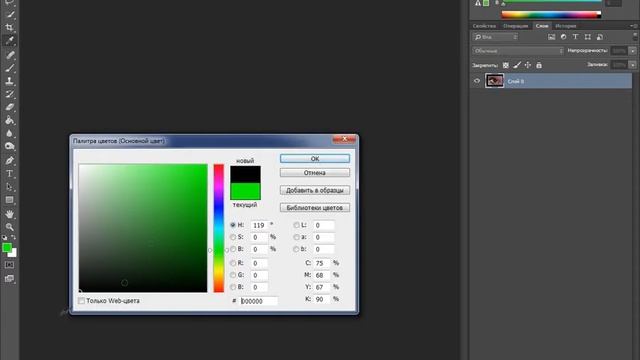Select the Lab 'a' radio button
The image size is (640, 360).
(x=296, y=237)
